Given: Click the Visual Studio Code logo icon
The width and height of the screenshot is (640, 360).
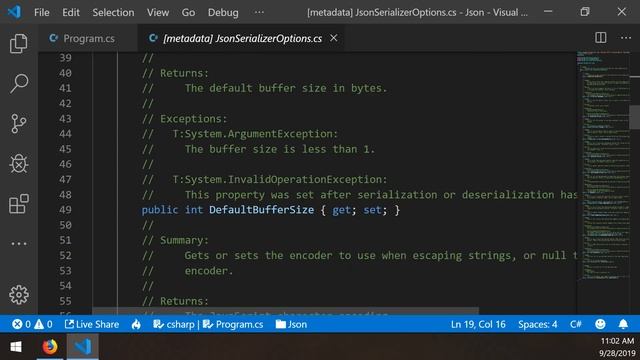Looking at the screenshot, I should [x=14, y=12].
